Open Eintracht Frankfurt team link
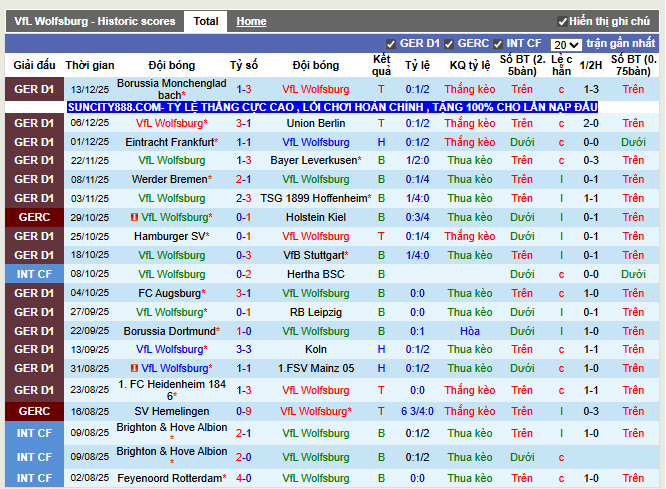666x489 pixels. (170, 142)
